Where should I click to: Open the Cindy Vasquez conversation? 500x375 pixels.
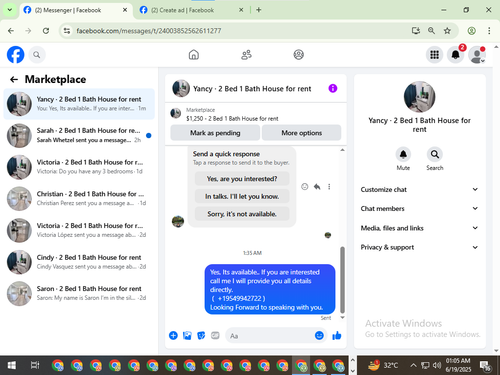79,262
